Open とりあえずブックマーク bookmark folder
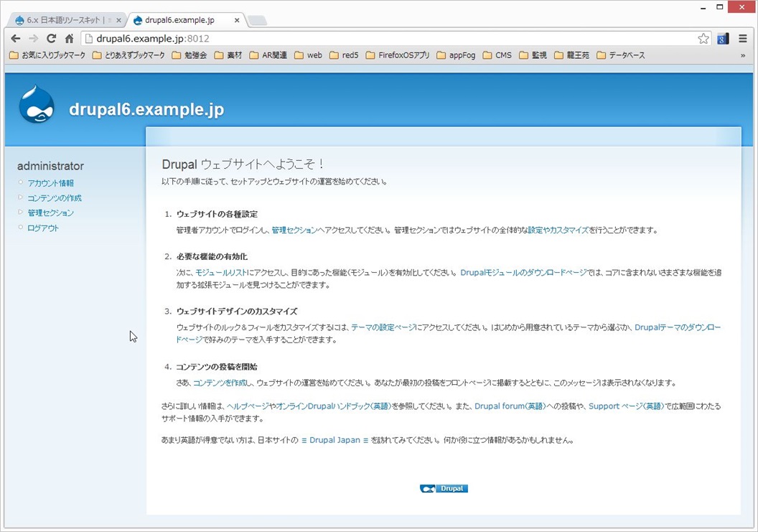Screen dimensions: 758x532 pos(128,55)
